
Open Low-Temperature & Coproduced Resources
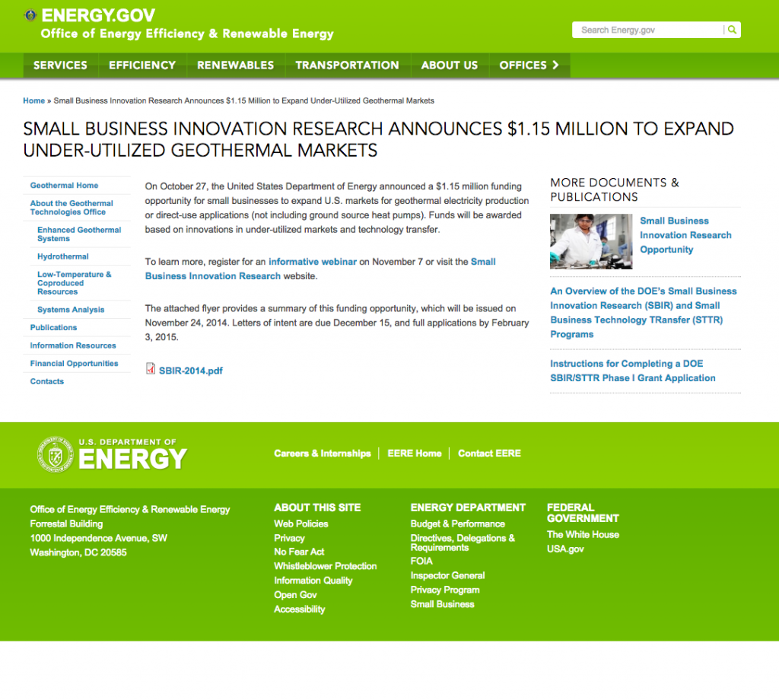(75, 283)
